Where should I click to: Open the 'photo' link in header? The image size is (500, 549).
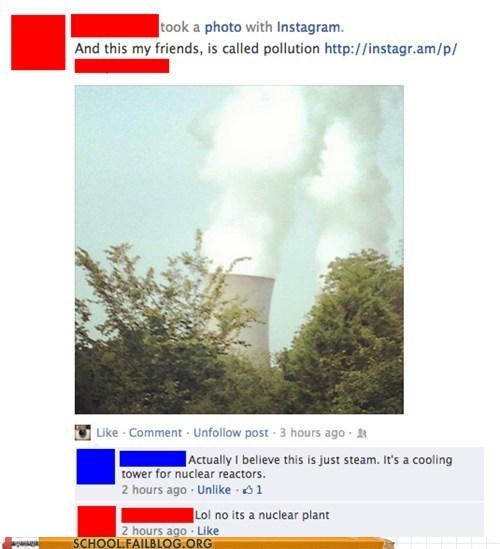click(x=223, y=27)
